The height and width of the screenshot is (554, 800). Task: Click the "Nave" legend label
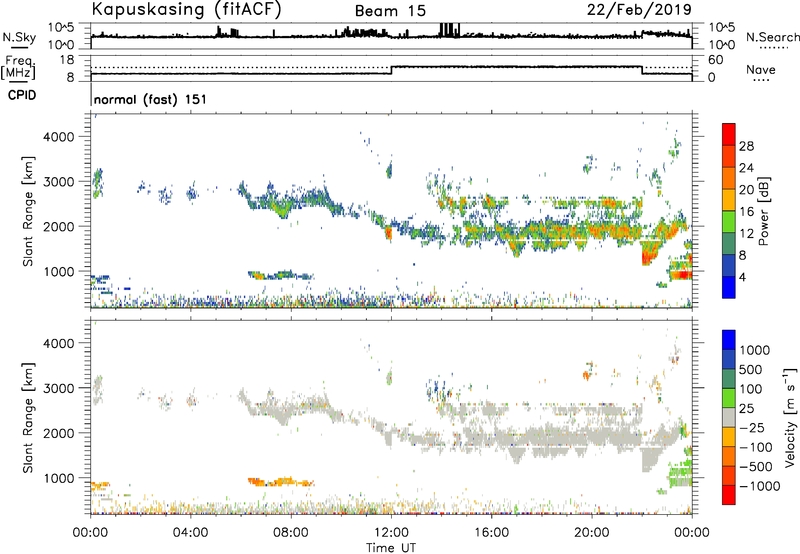pos(760,70)
